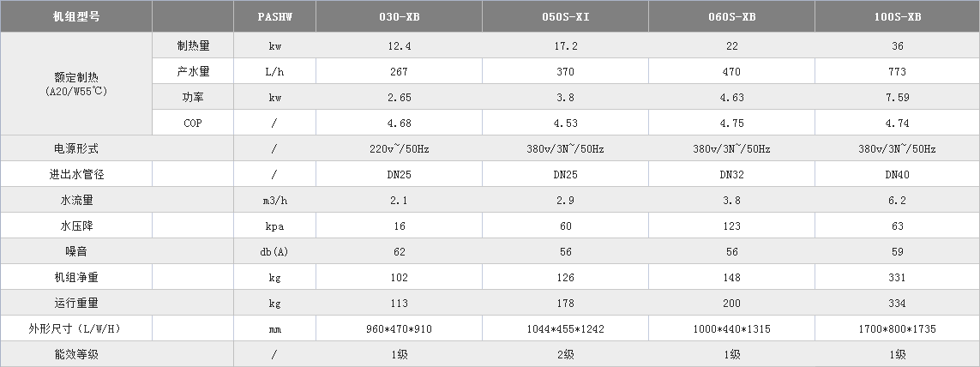Screen dimensions: 980x367
Task: Select the 100S-XB column header
Action: (897, 17)
